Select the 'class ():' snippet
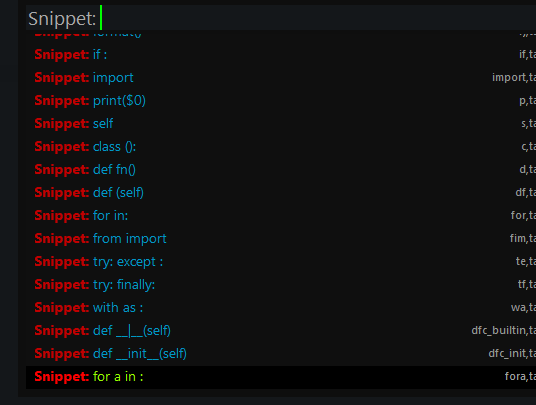The image size is (536, 405). (281, 147)
